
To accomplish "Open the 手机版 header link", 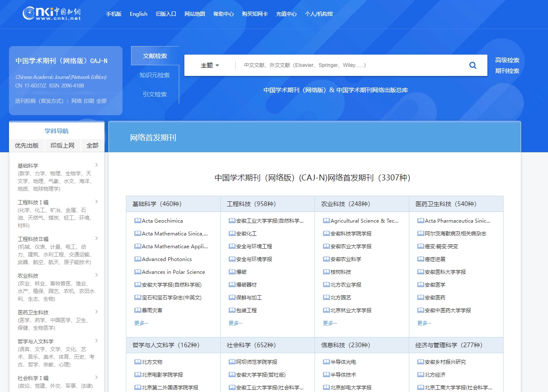I will (x=114, y=14).
